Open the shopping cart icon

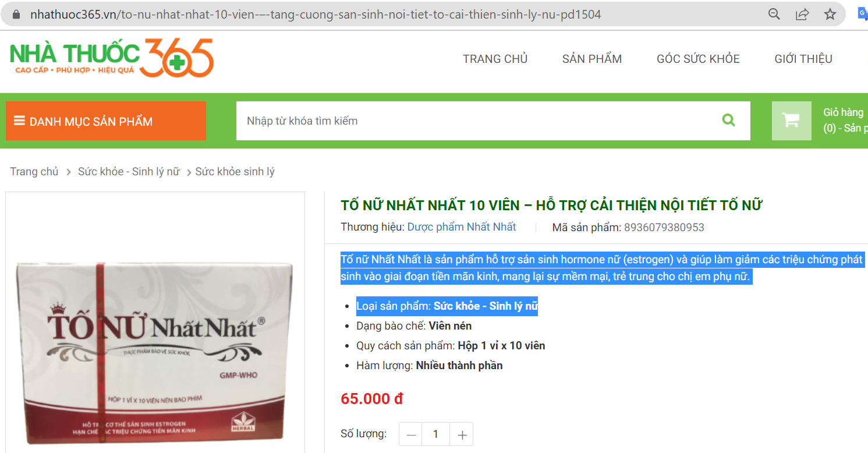point(791,121)
